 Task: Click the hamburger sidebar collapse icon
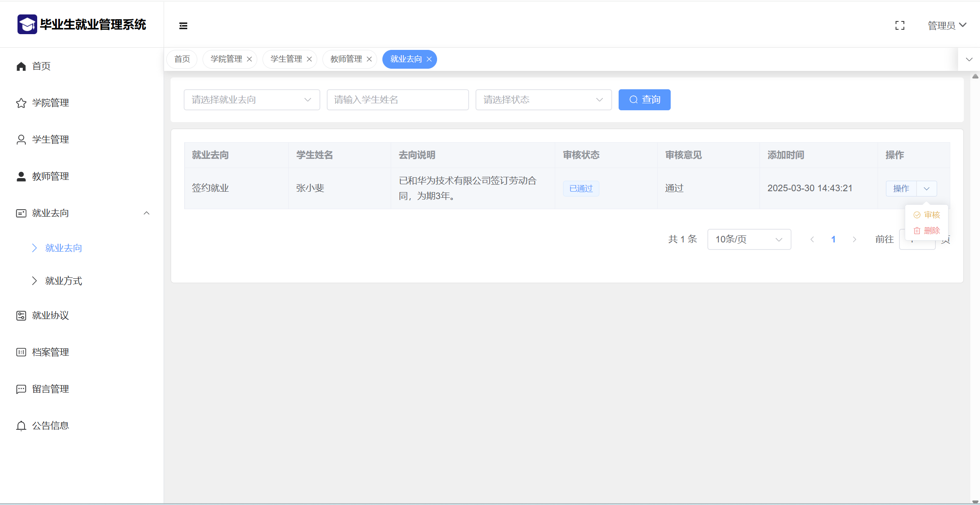[x=183, y=26]
